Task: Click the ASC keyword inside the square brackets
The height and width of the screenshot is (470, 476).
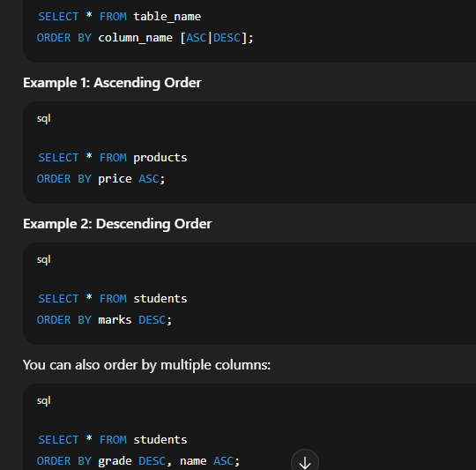Action: click(197, 38)
